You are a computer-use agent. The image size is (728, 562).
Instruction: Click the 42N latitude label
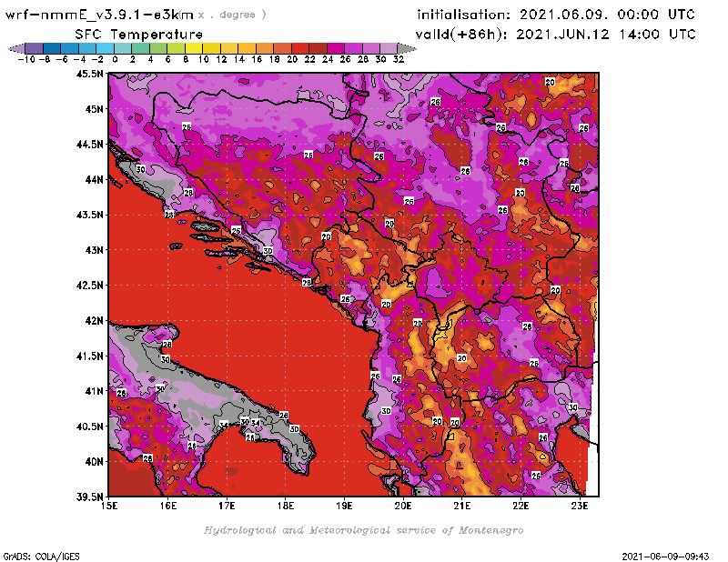94,321
